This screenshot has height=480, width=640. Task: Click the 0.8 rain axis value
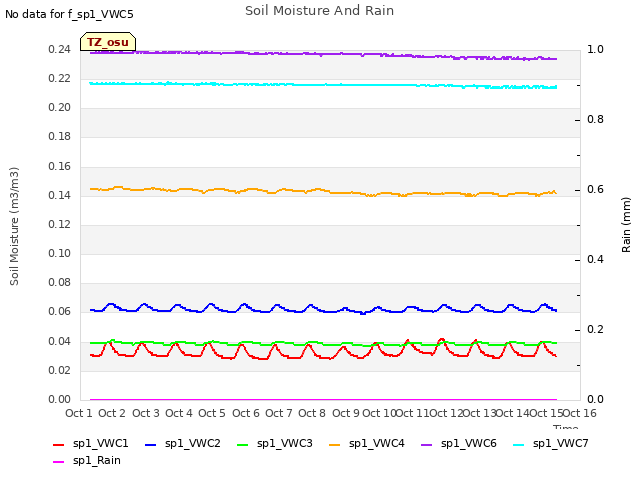tap(595, 119)
